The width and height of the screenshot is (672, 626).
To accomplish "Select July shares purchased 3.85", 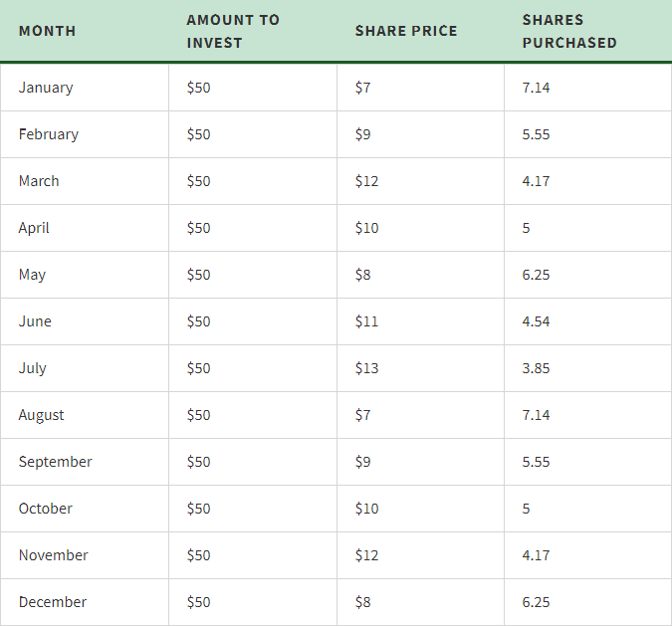I will click(x=536, y=368).
